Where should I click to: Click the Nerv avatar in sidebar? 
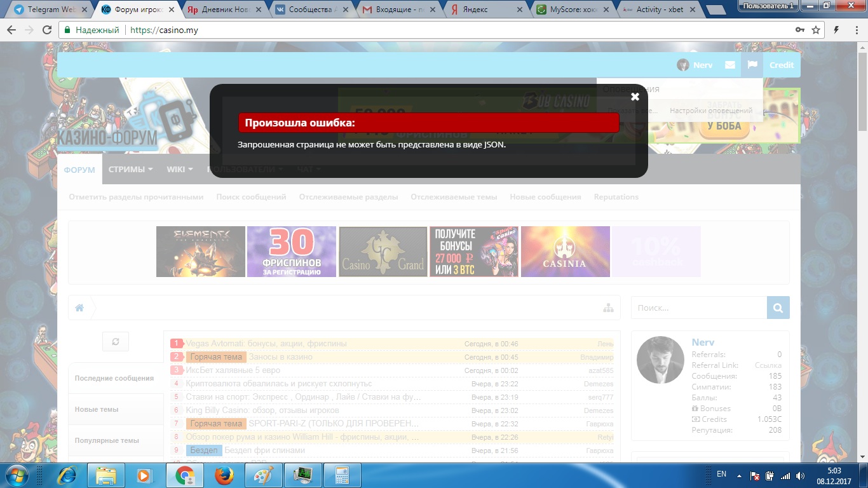click(x=660, y=360)
